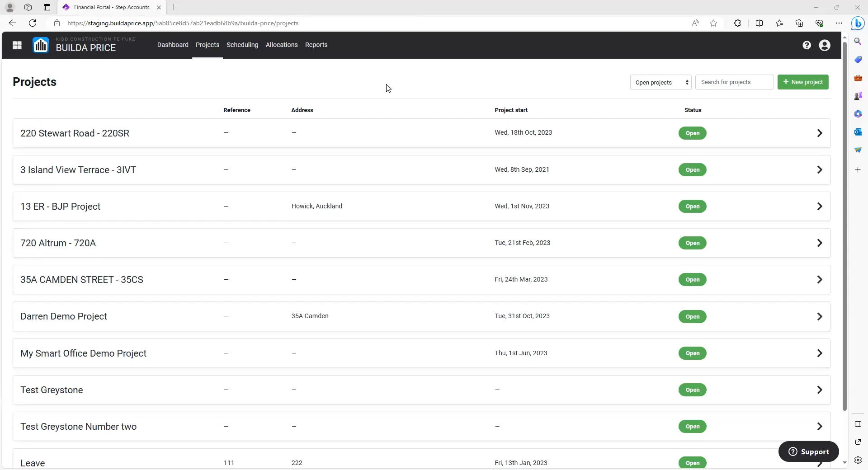The height and width of the screenshot is (470, 868).
Task: Click the plus to customize Edge sidebar
Action: coord(858,169)
